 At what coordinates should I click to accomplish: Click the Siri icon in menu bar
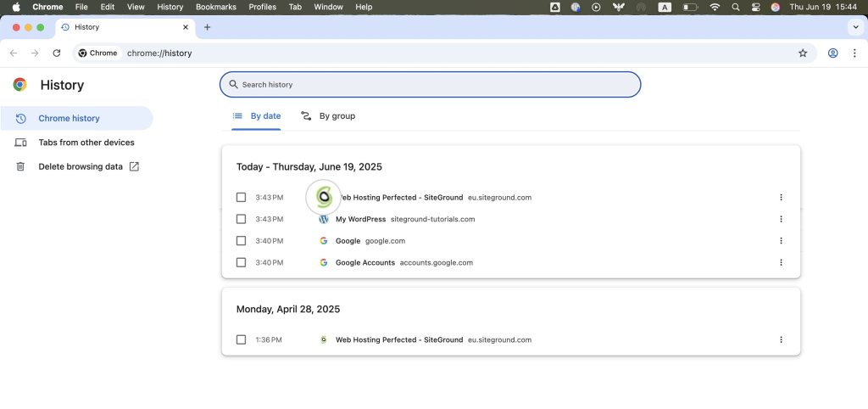776,7
